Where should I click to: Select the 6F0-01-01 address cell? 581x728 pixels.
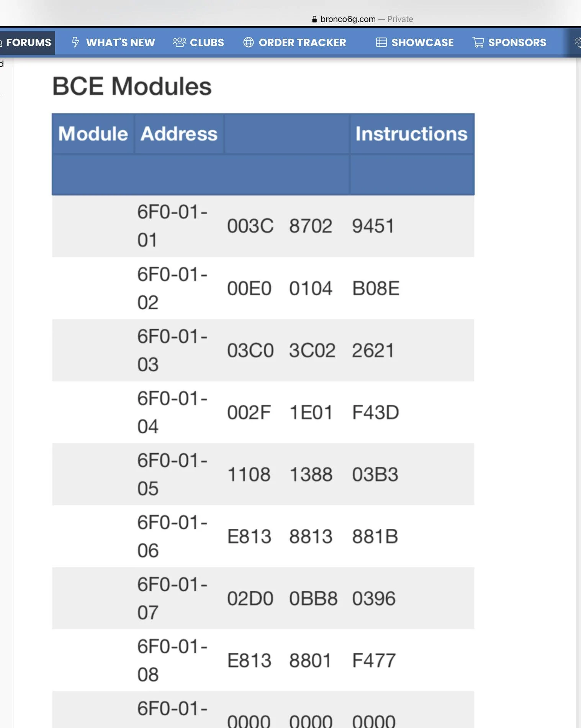click(x=172, y=226)
